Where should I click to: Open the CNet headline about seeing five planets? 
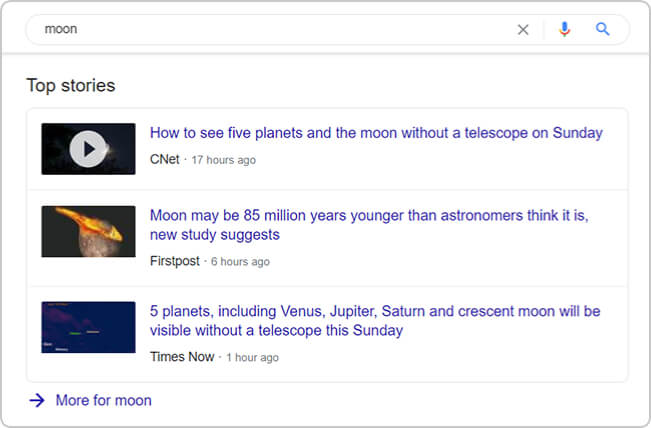(376, 133)
